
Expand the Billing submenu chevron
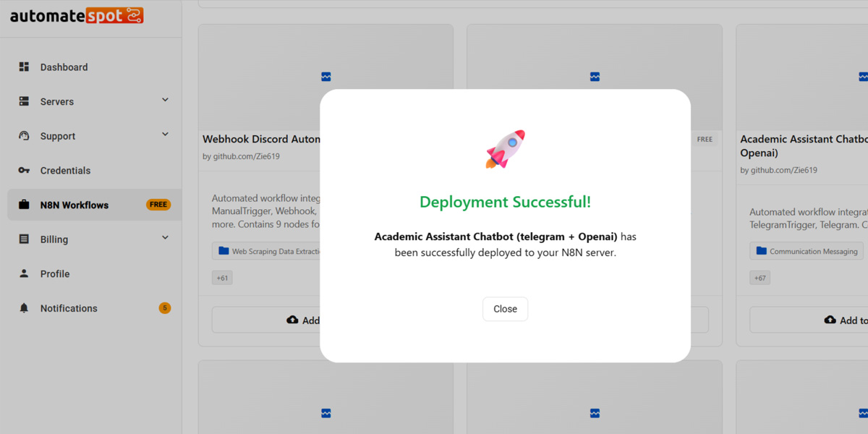click(165, 238)
